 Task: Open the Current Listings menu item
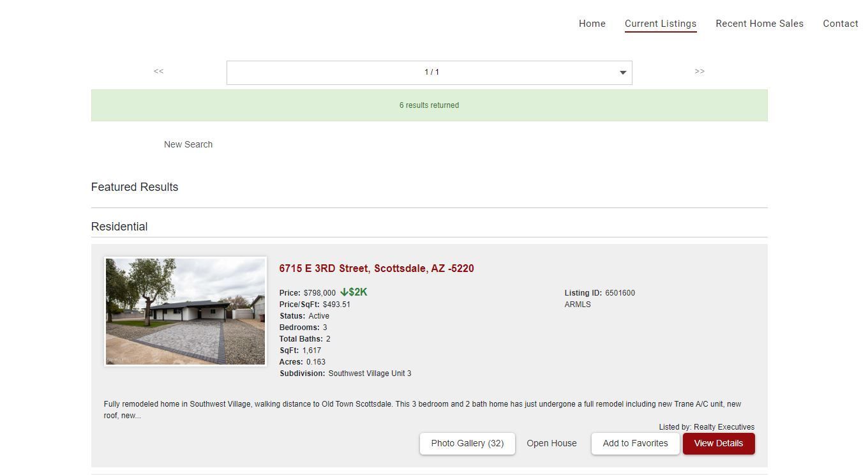tap(661, 24)
